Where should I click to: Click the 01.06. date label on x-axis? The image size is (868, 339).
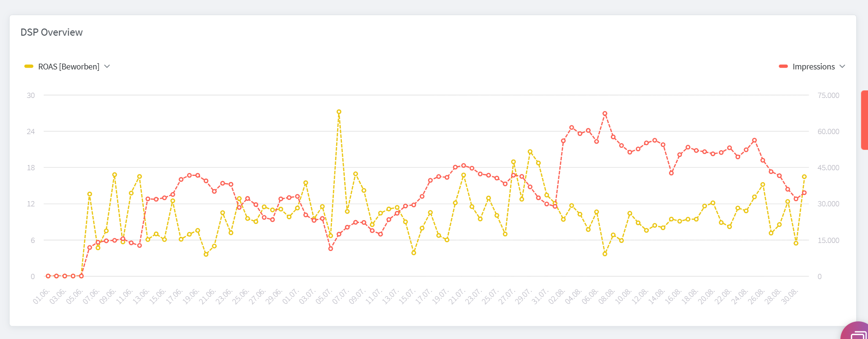(x=41, y=296)
